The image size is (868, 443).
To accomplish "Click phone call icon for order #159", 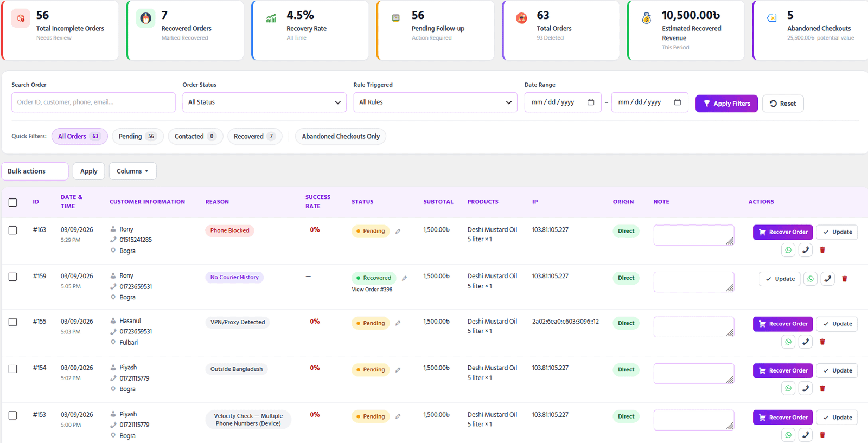I will tap(828, 279).
